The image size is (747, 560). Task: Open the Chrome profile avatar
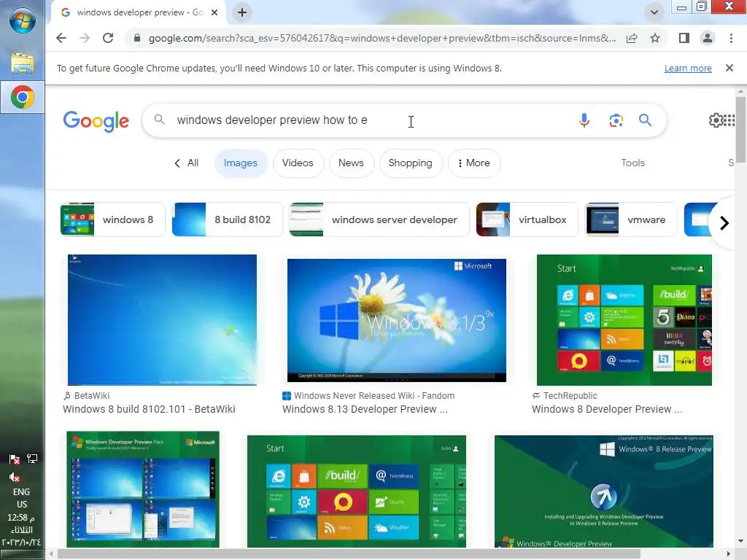[708, 38]
